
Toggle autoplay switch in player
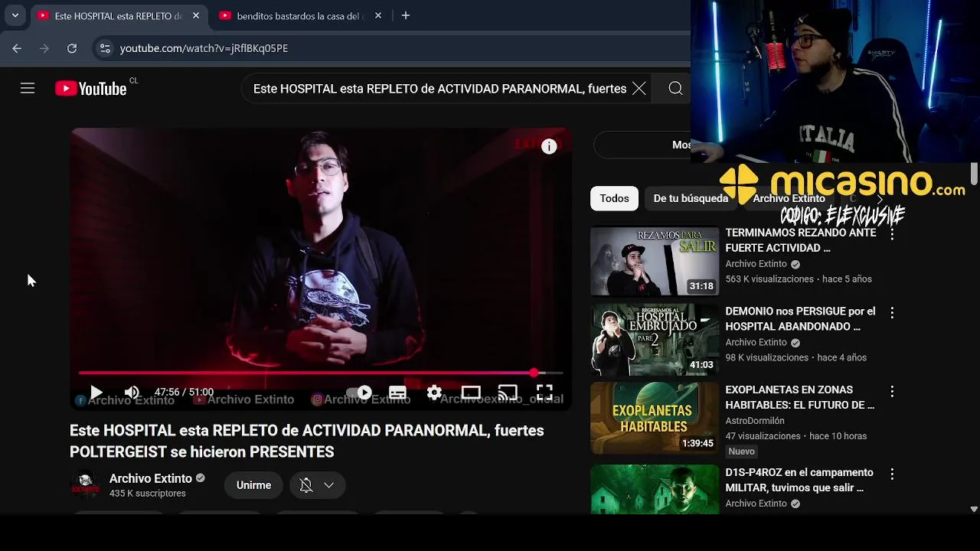point(359,393)
